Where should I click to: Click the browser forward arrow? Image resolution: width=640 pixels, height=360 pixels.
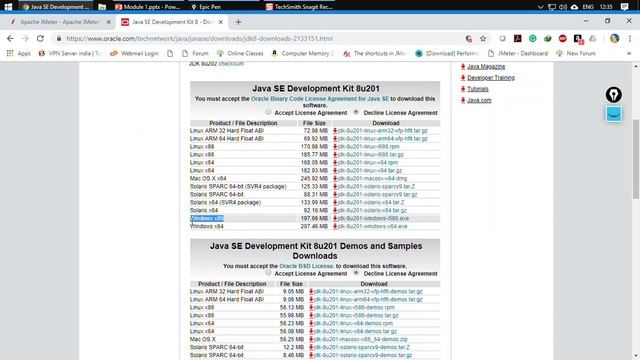[25, 38]
